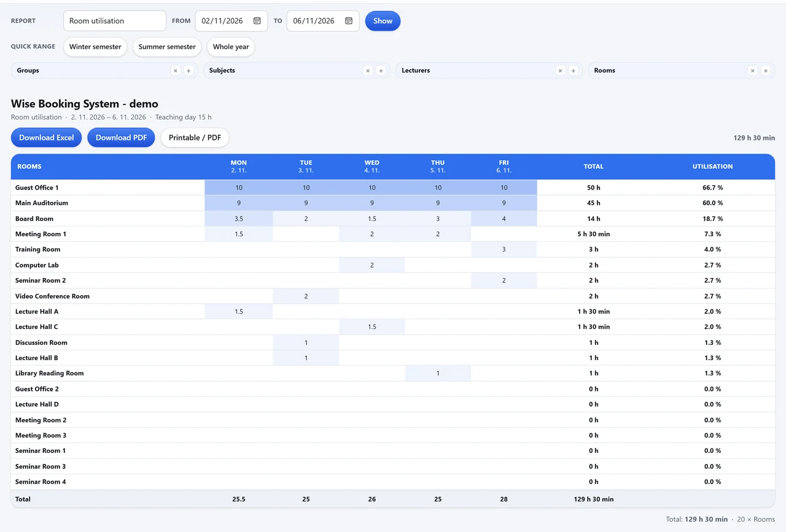Select the Whole year quick range
Screen dimensions: 786x532
tap(231, 47)
